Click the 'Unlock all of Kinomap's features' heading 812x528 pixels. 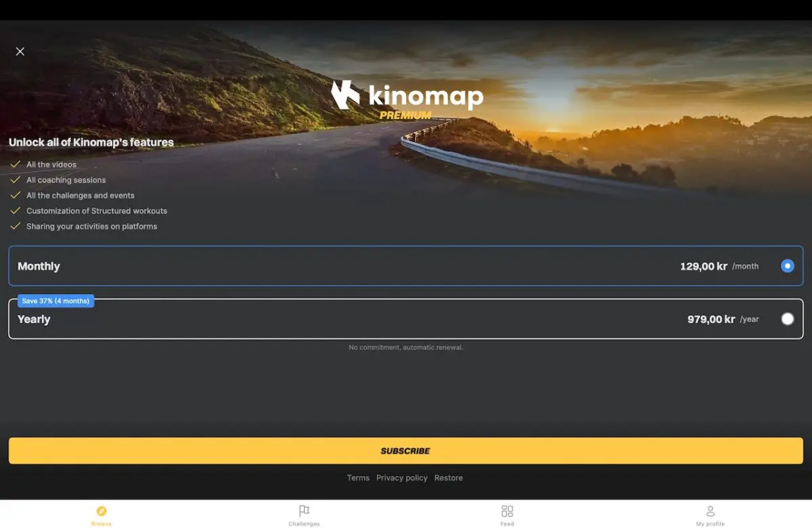91,142
